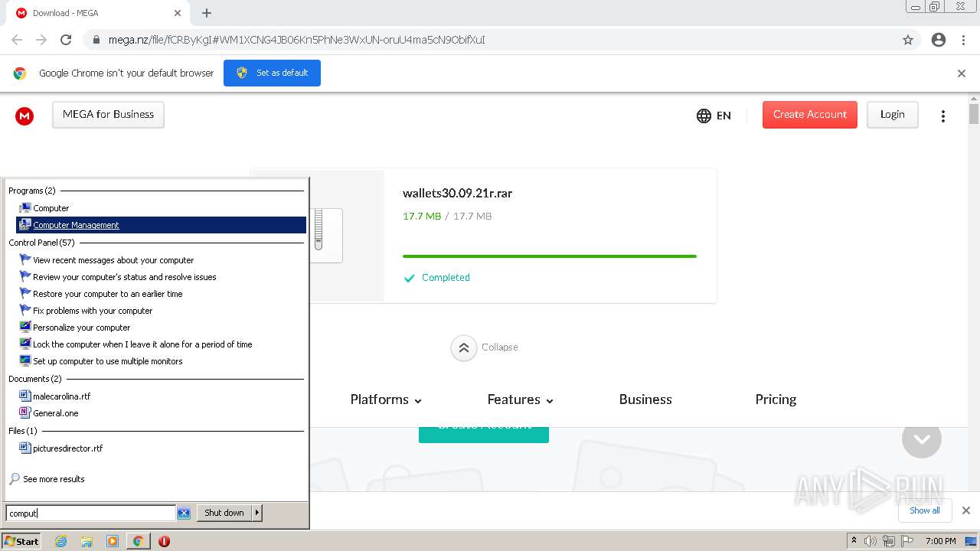Click the Chrome address bar URL
The image size is (980, 551).
pos(296,40)
